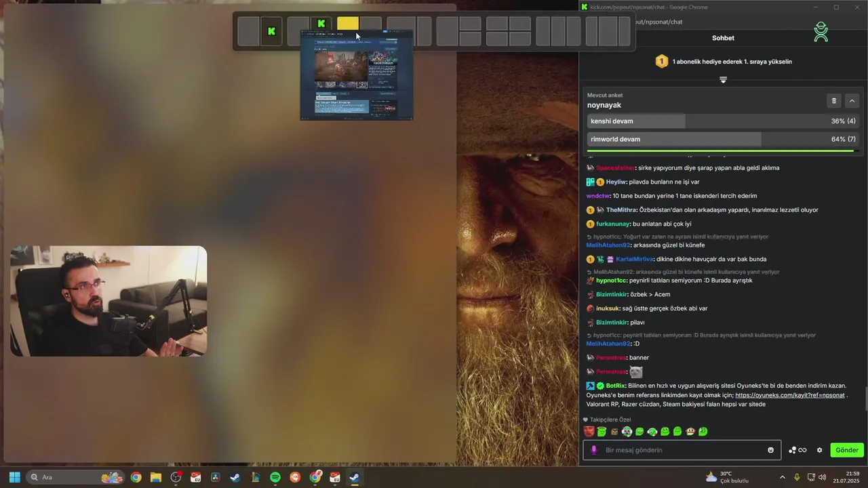Select middle column of three-equal-column snap layout

pos(559,31)
